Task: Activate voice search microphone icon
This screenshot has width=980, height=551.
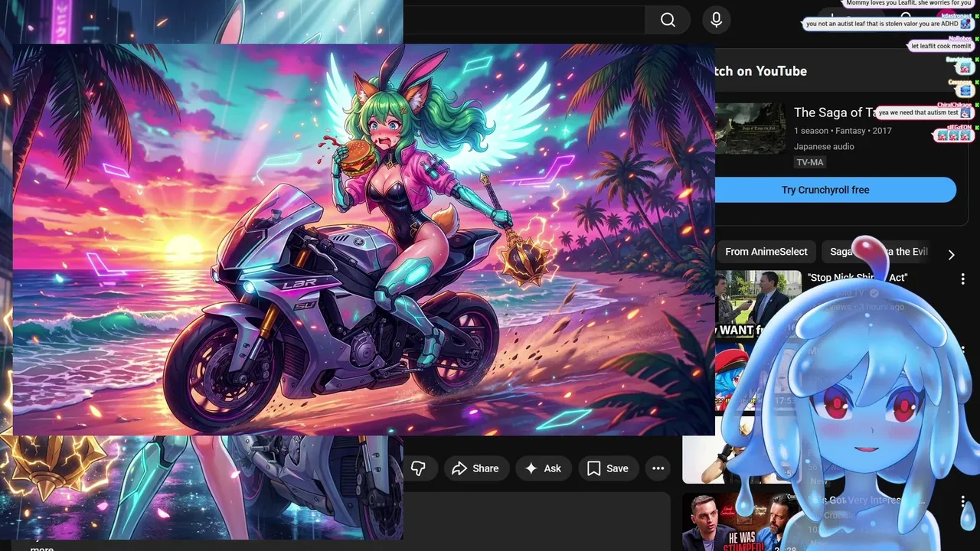Action: click(x=716, y=20)
